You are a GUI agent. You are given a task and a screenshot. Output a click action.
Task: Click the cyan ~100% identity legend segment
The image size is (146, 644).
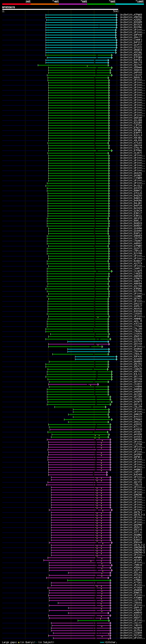[130, 4]
